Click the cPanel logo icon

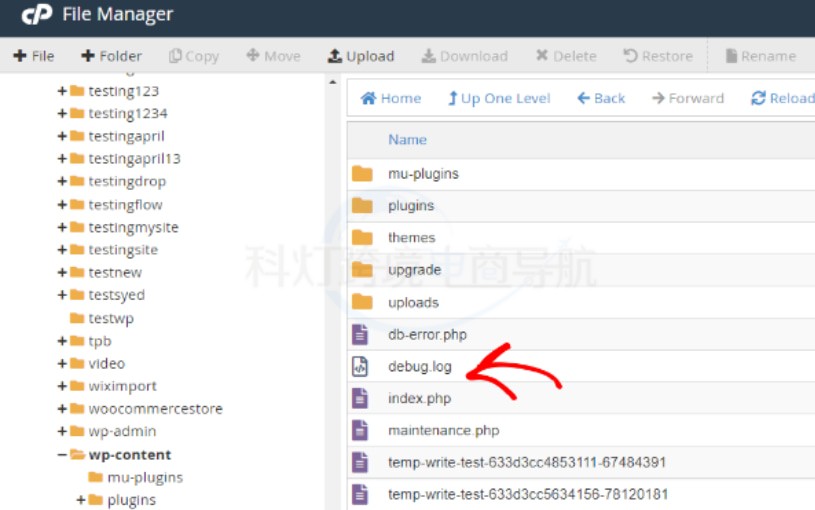pos(36,15)
